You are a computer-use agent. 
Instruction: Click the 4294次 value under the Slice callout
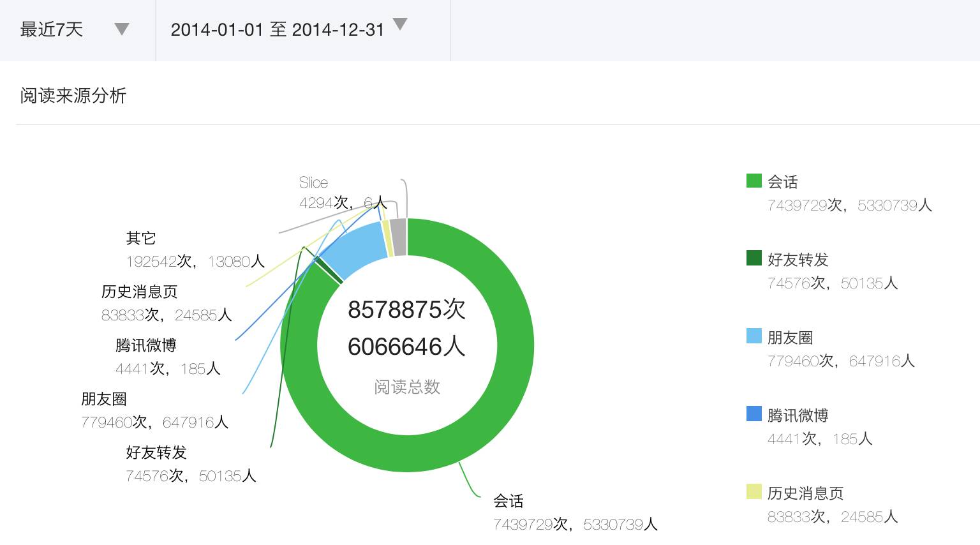tap(324, 203)
